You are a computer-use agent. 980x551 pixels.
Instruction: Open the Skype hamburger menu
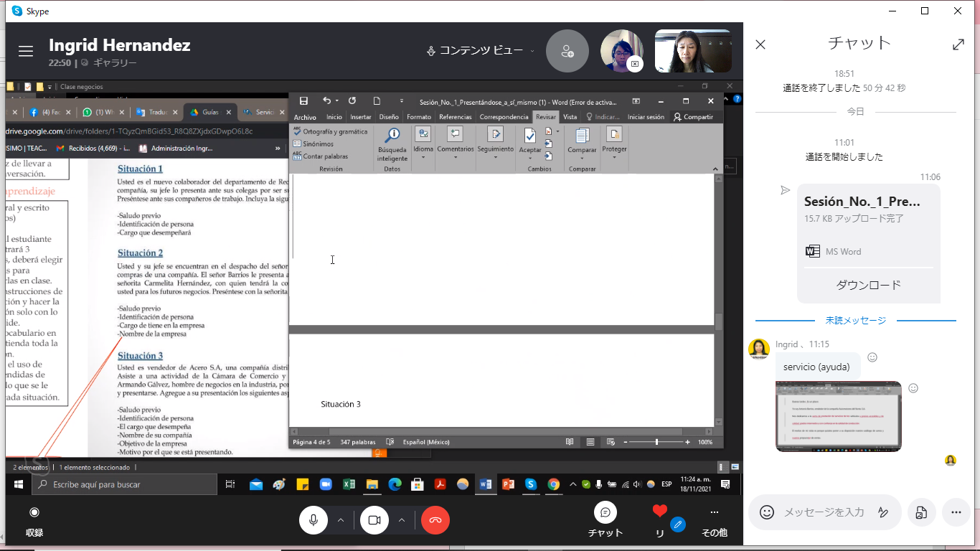tap(26, 52)
